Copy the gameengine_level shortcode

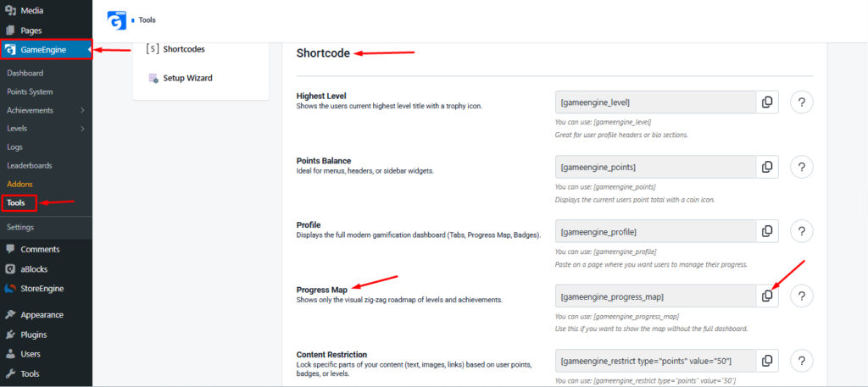pos(767,102)
